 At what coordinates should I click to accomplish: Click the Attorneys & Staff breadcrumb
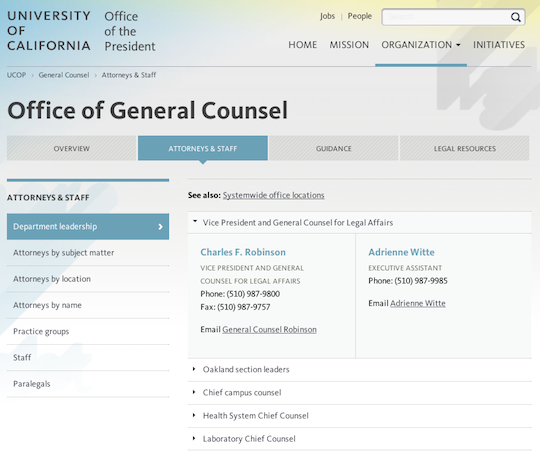click(129, 75)
